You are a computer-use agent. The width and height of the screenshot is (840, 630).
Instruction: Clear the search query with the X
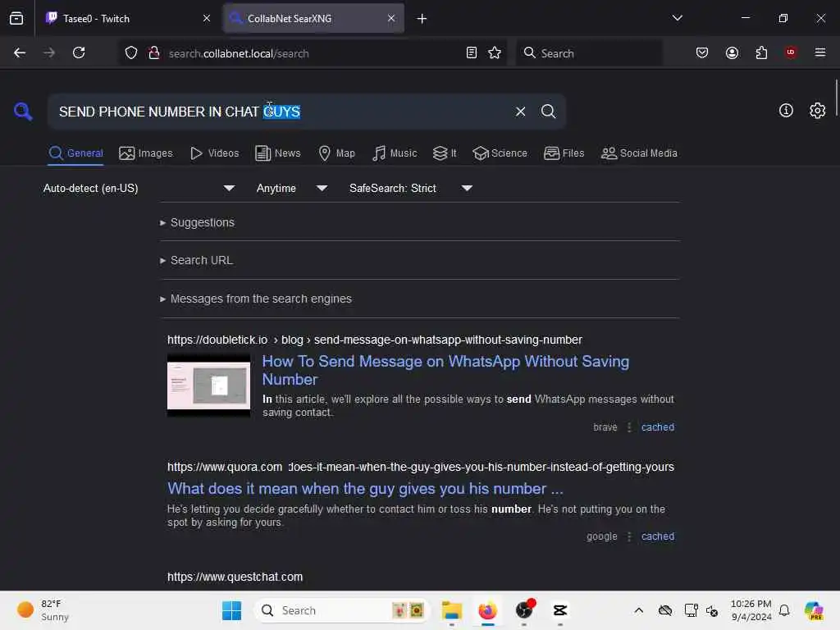pyautogui.click(x=520, y=112)
